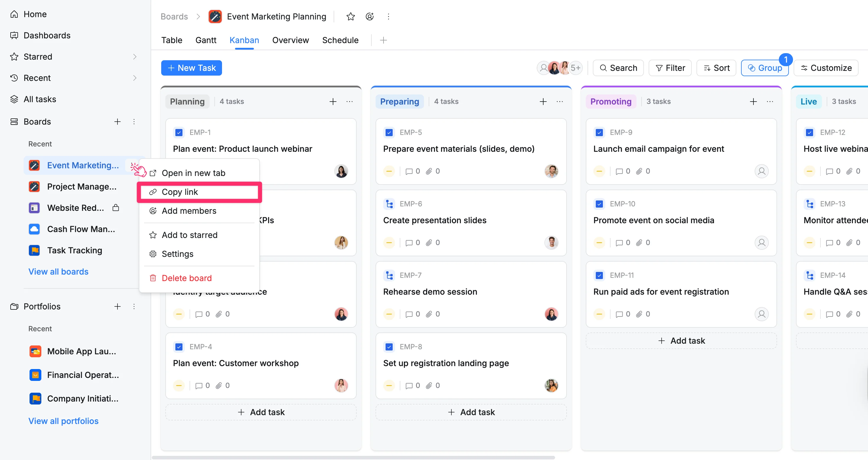This screenshot has width=868, height=460.
Task: Open comments on EMP-5 card
Action: 413,171
